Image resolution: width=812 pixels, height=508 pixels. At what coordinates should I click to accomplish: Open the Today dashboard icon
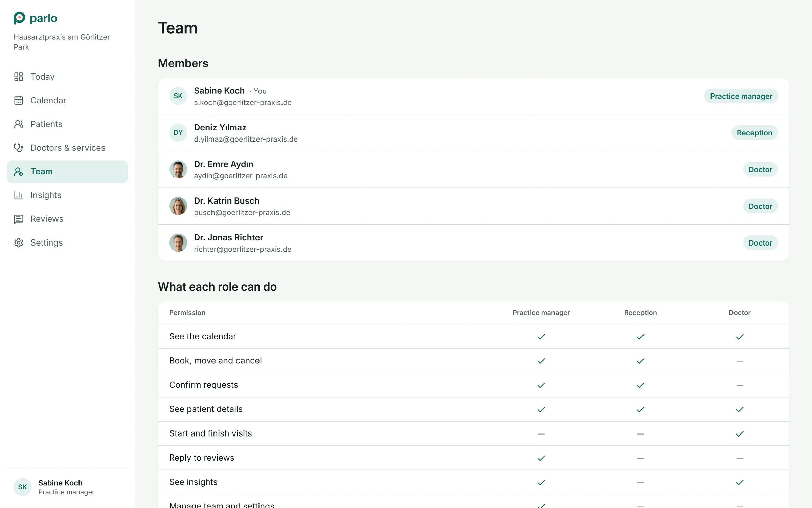pyautogui.click(x=19, y=77)
